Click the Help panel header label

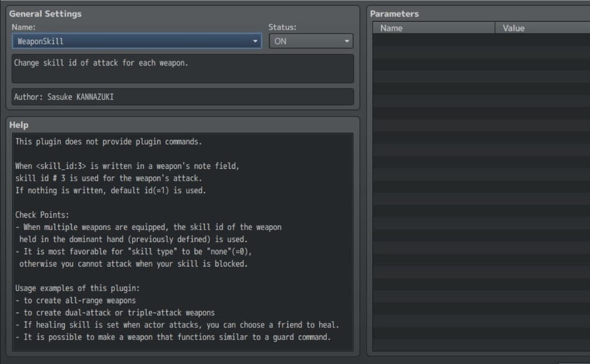[x=19, y=124]
